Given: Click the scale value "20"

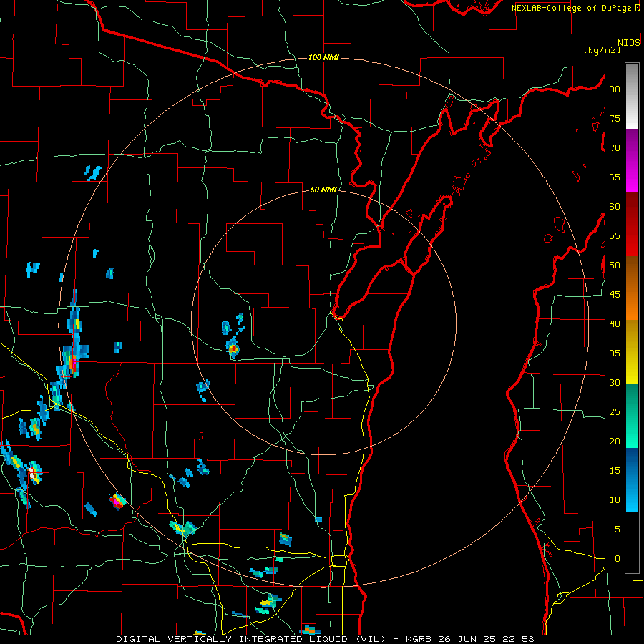Looking at the screenshot, I should click(615, 441).
